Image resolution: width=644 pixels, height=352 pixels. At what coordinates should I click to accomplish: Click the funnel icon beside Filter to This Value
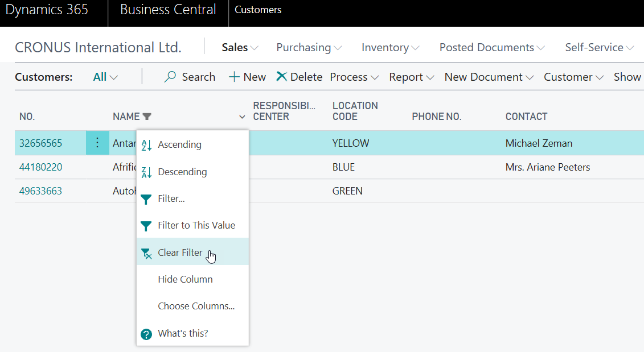(x=146, y=226)
